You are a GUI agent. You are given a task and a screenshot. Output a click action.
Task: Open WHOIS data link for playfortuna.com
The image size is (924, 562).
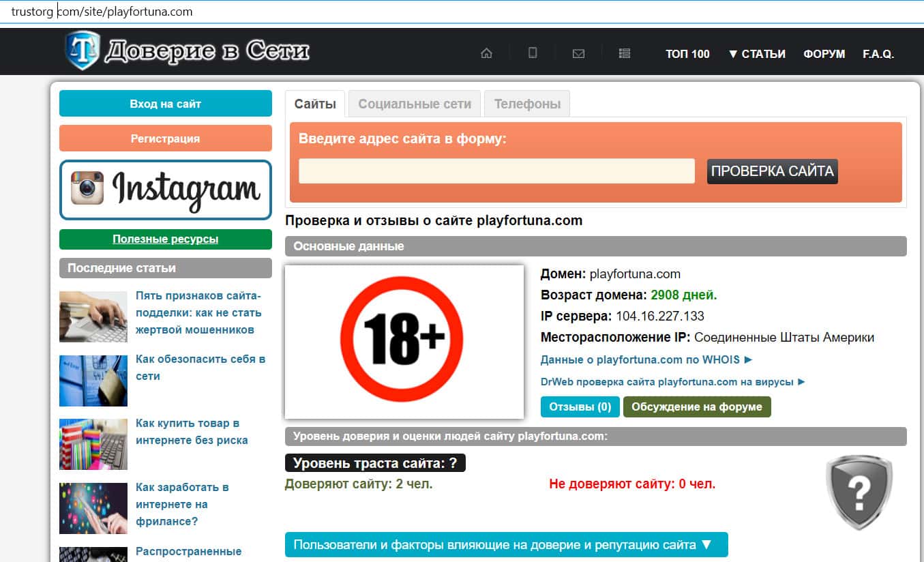[646, 359]
